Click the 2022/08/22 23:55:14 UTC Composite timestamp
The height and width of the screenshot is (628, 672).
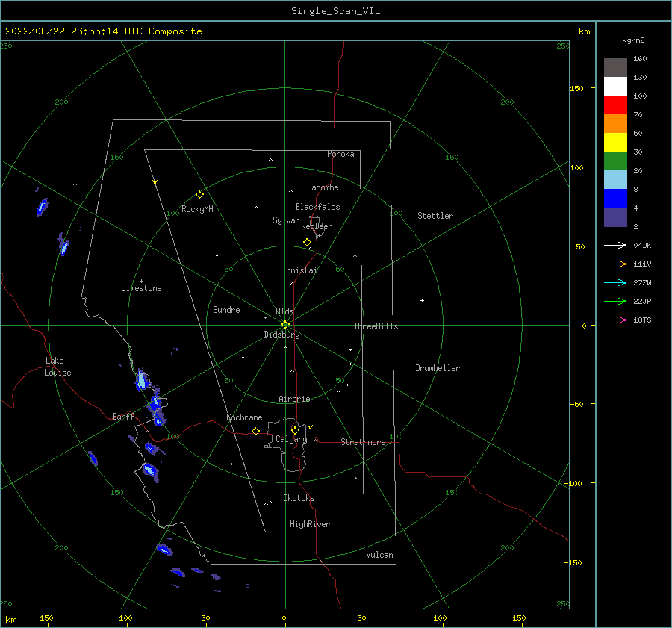103,31
